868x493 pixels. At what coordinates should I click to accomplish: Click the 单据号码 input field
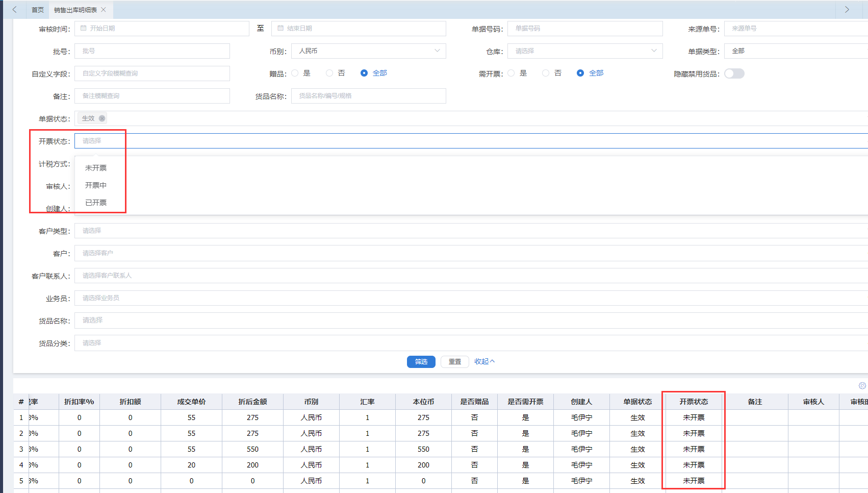pyautogui.click(x=585, y=29)
